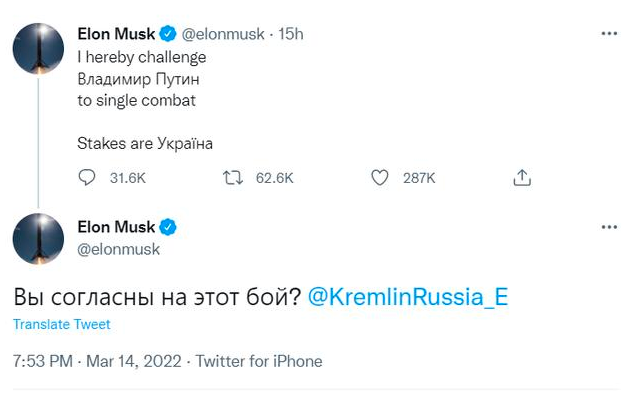Click the reply speech bubble icon
The width and height of the screenshot is (632, 393).
coord(87,177)
